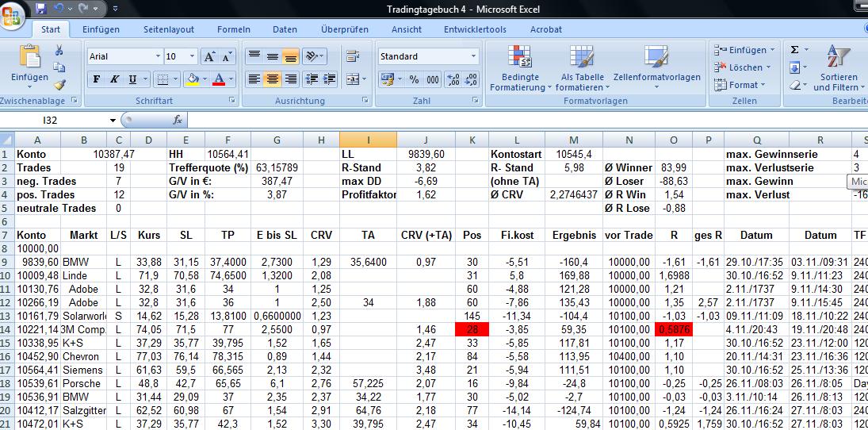
Task: Click the Format Painter brush icon
Action: (x=59, y=85)
